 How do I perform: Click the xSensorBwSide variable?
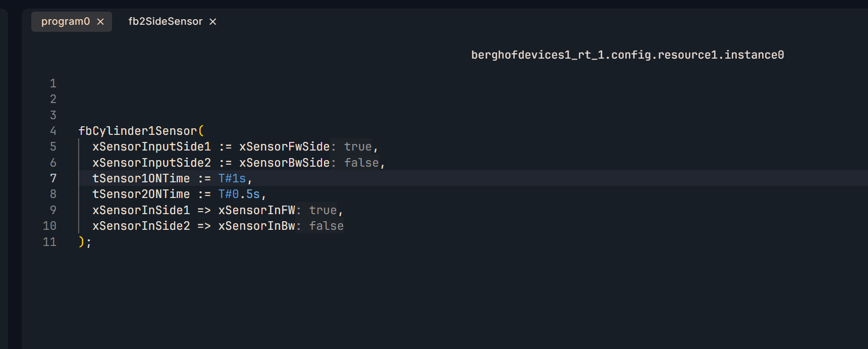pos(284,163)
